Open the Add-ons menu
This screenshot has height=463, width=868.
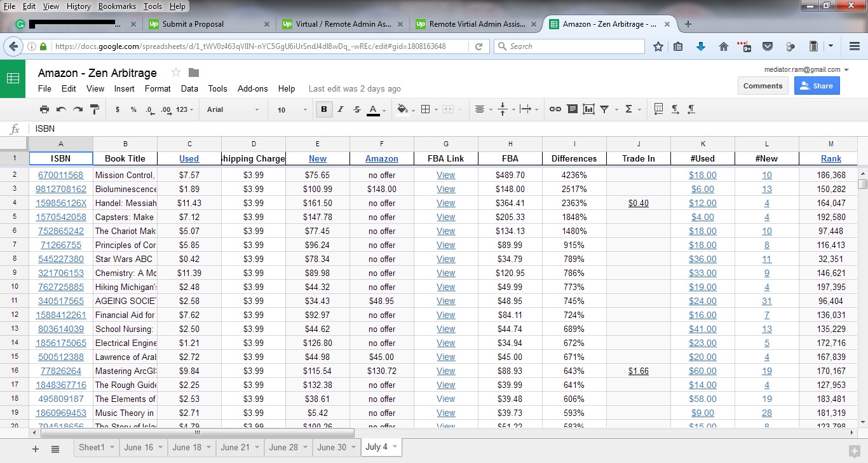tap(253, 88)
